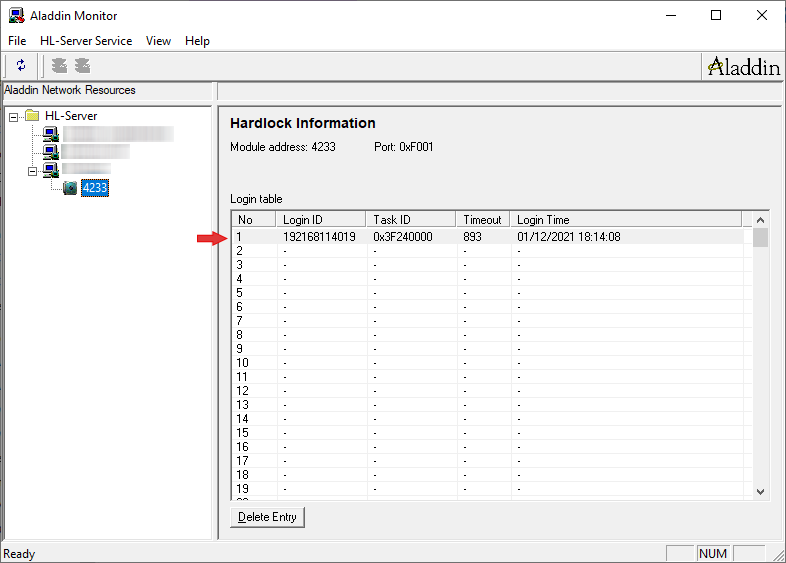Open the File menu
Viewport: 786px width, 563px height.
[x=17, y=41]
